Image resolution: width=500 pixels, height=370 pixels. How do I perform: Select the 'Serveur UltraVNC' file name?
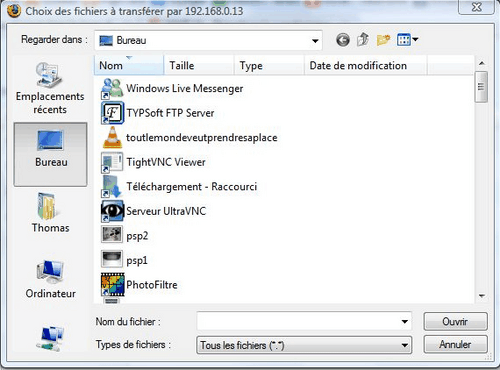tap(166, 211)
